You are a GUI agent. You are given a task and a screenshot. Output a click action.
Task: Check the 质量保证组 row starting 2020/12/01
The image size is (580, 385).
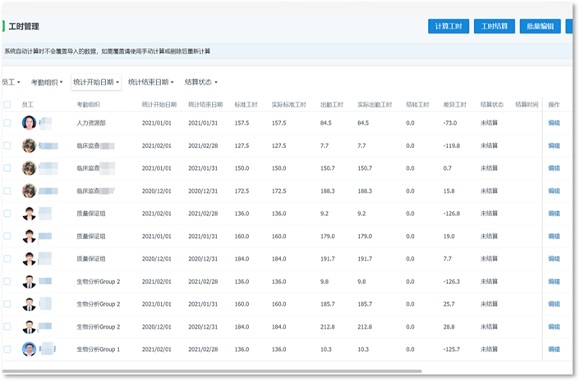pyautogui.click(x=7, y=259)
